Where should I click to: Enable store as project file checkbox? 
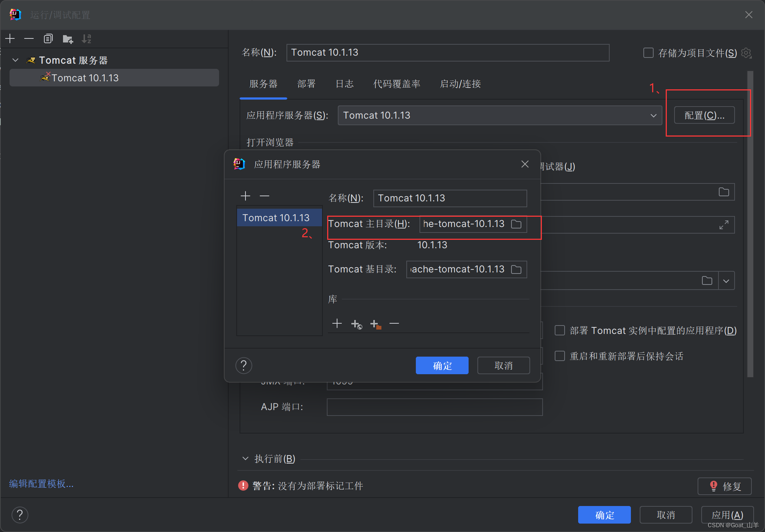648,53
